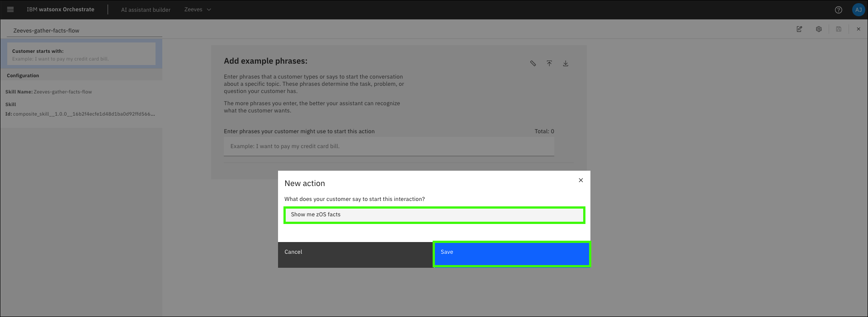Open the help question mark icon
This screenshot has width=868, height=317.
click(x=839, y=9)
